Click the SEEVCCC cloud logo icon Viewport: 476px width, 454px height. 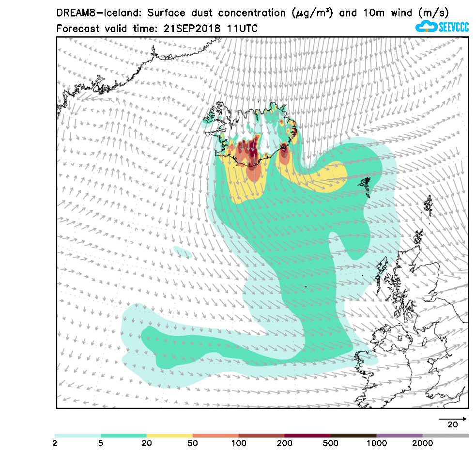pyautogui.click(x=426, y=27)
